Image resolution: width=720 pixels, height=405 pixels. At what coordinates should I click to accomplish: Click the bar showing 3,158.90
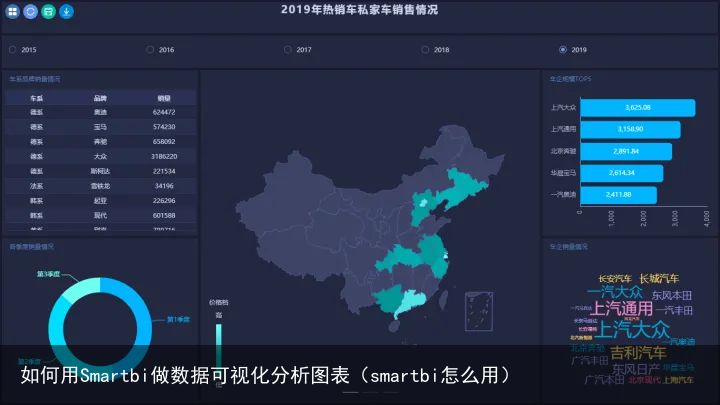pos(630,129)
